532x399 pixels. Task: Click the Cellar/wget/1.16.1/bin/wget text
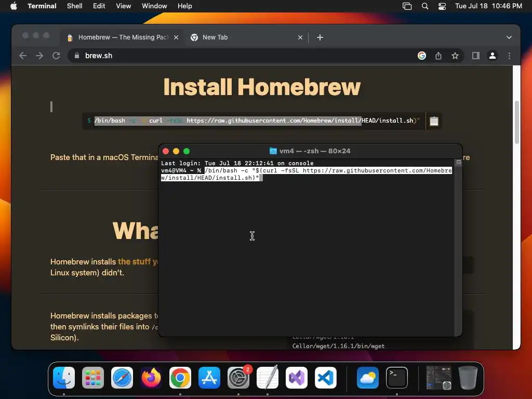click(338, 346)
